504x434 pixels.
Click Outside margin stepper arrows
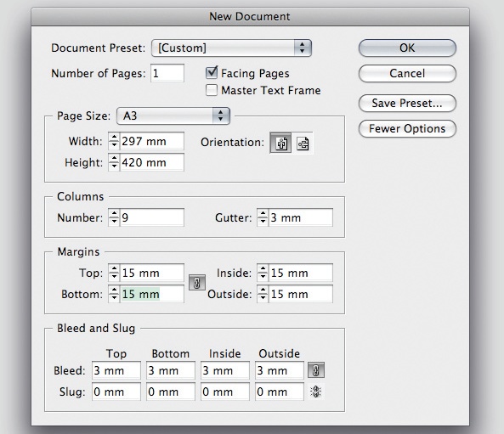263,294
